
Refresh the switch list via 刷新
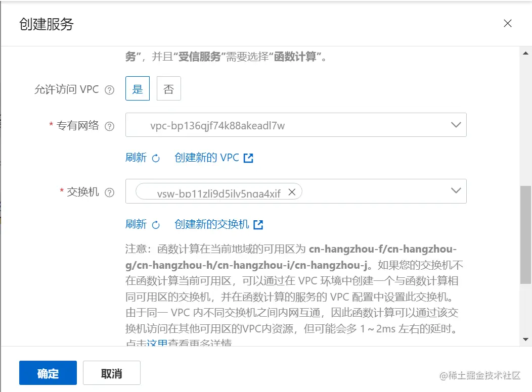(136, 224)
